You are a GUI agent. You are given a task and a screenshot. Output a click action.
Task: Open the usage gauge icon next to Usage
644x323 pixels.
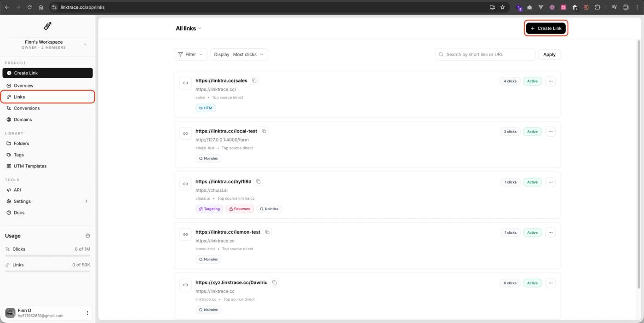(88, 236)
